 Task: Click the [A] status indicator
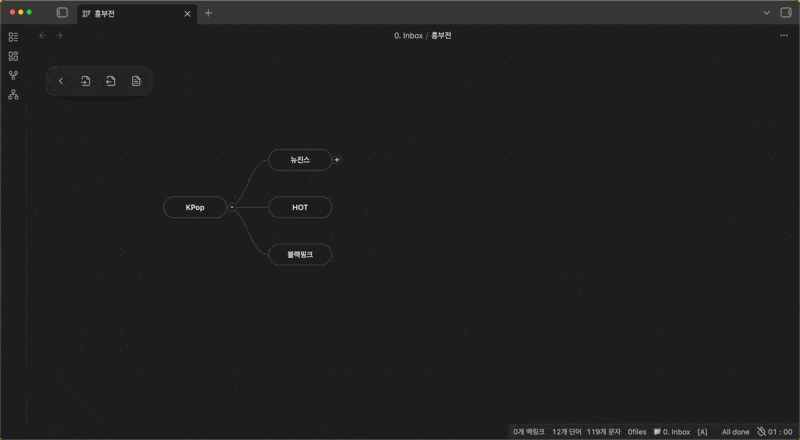pos(703,432)
